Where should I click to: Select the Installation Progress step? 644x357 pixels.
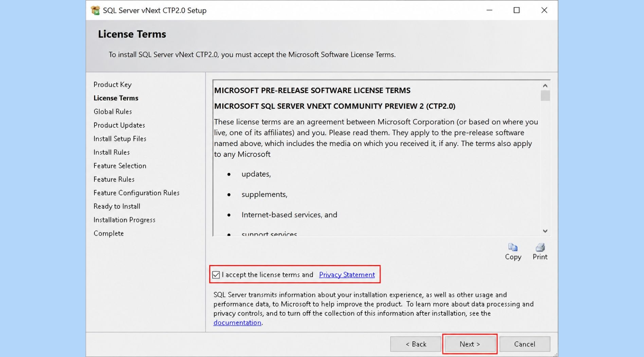124,220
